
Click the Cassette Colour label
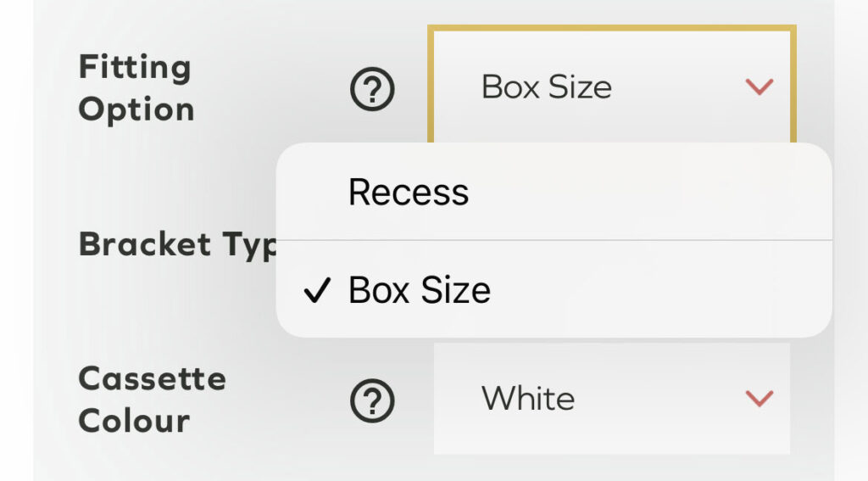click(152, 399)
